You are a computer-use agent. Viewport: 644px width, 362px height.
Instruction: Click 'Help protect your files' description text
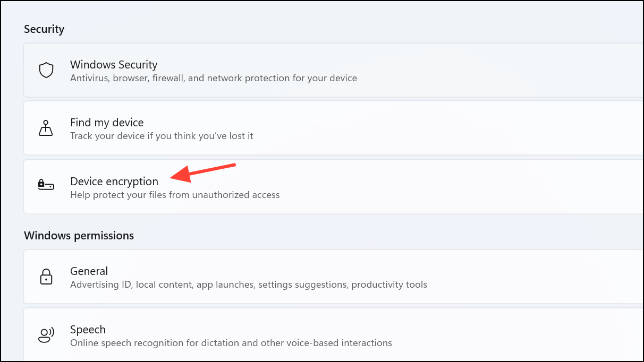click(175, 195)
